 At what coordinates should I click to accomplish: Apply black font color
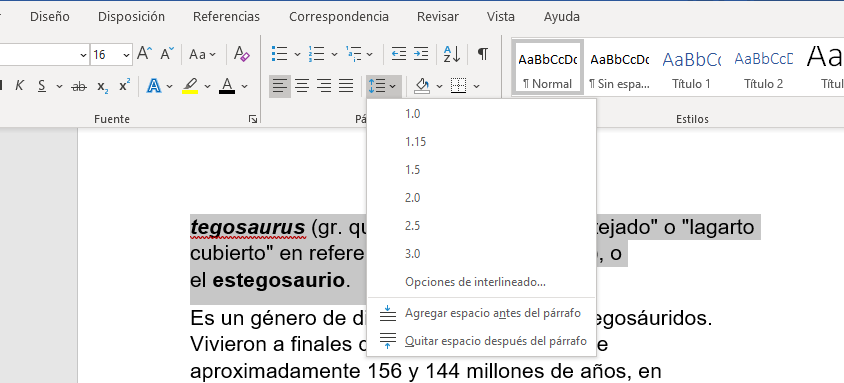(227, 86)
